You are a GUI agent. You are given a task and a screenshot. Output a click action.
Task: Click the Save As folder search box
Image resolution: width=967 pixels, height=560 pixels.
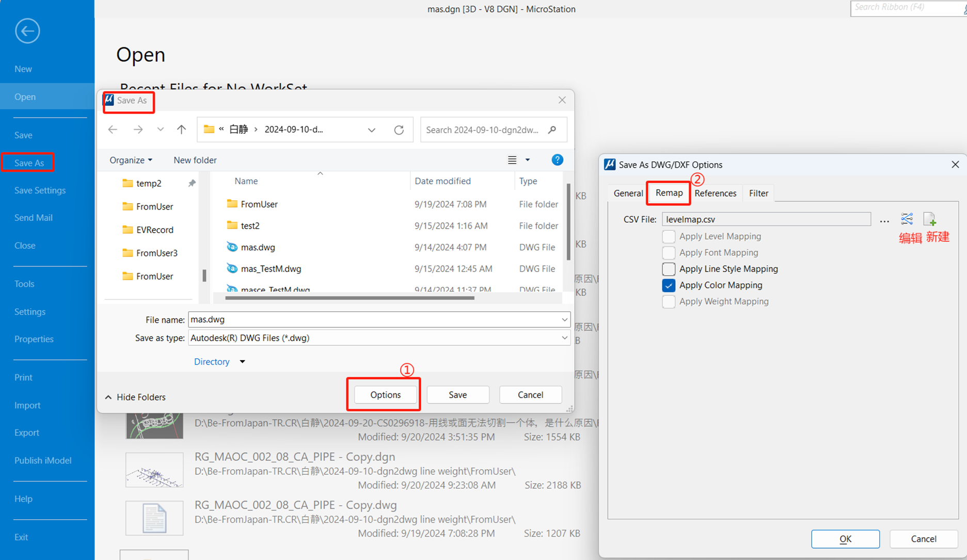click(494, 130)
